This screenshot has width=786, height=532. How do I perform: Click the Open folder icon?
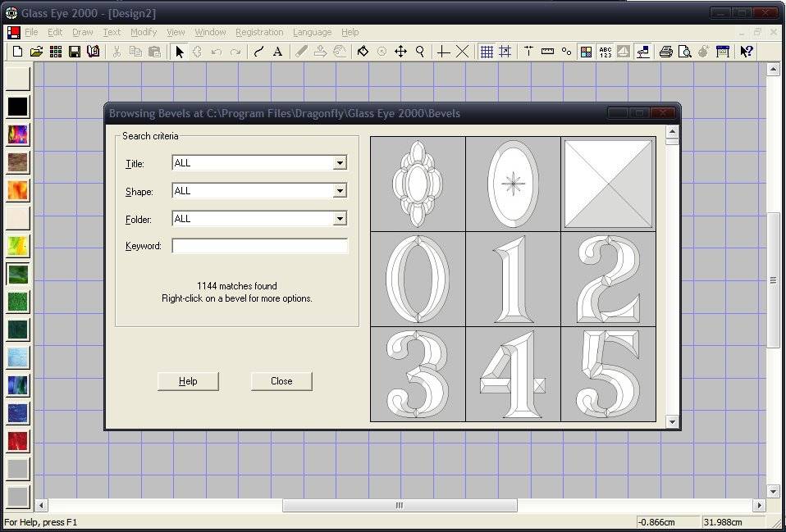tap(36, 51)
